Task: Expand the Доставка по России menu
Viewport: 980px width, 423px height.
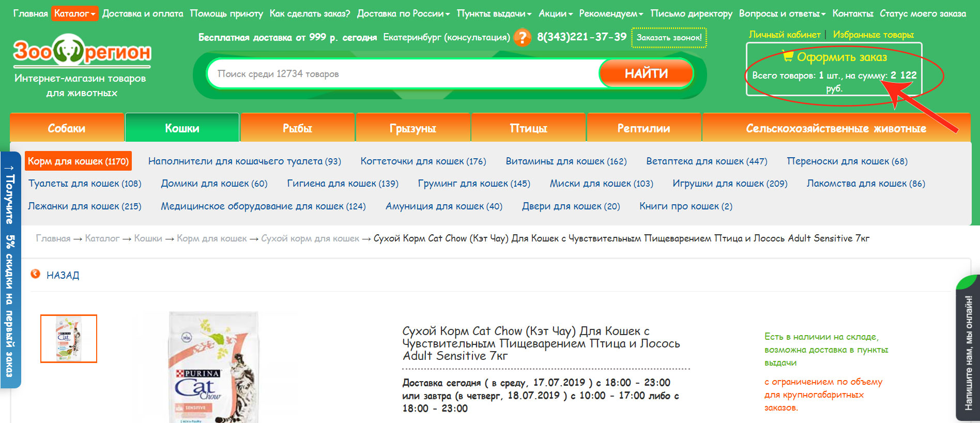Action: click(403, 13)
